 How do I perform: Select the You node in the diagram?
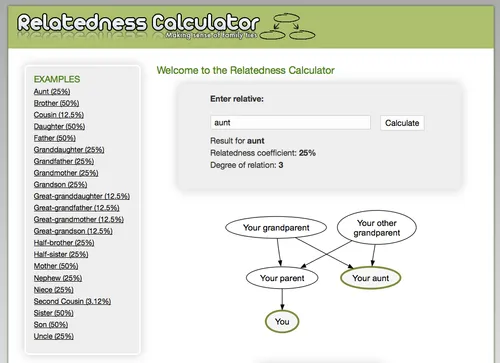(x=282, y=321)
